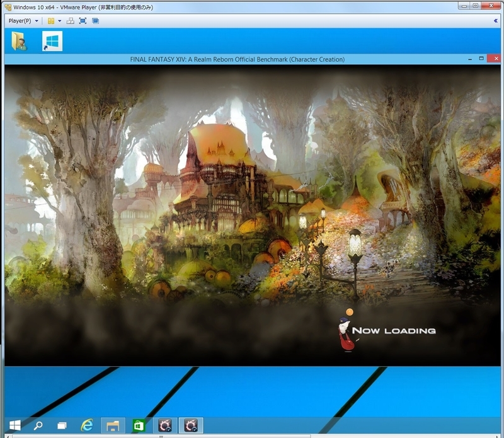Maximize the VMware Player window

pos(476,6)
